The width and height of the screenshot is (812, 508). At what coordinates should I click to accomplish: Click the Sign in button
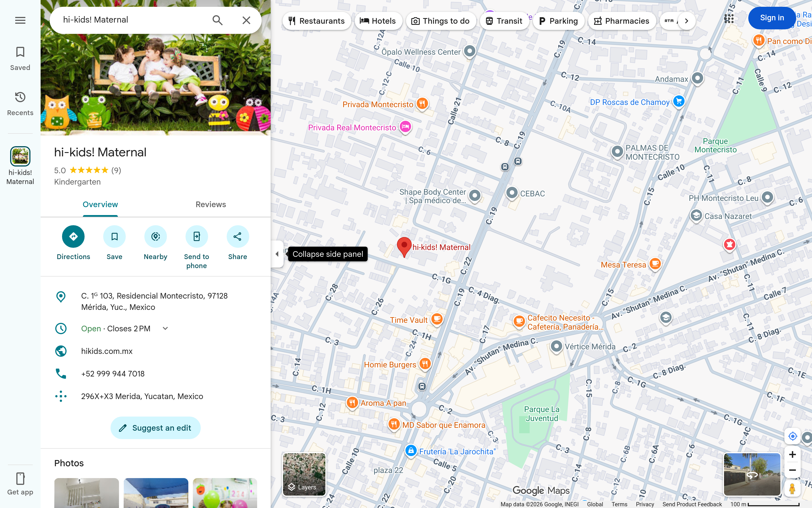point(772,18)
